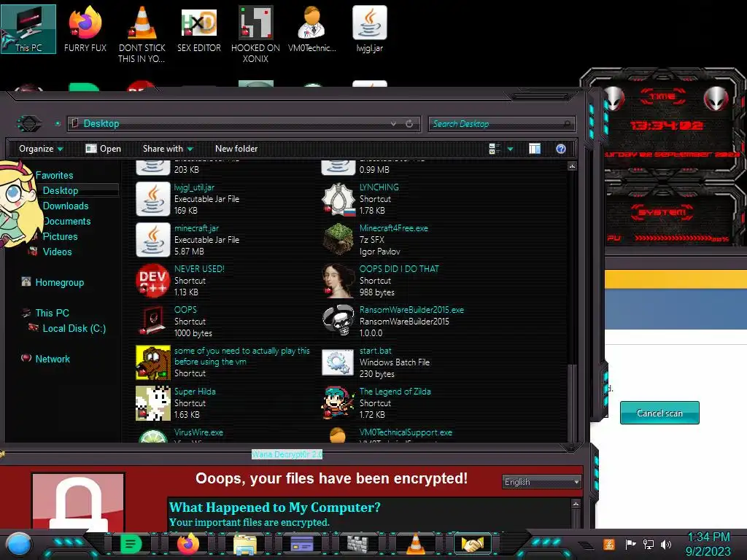The height and width of the screenshot is (560, 747).
Task: Select VM0TechnicalSupport.exe file name
Action: pos(406,432)
